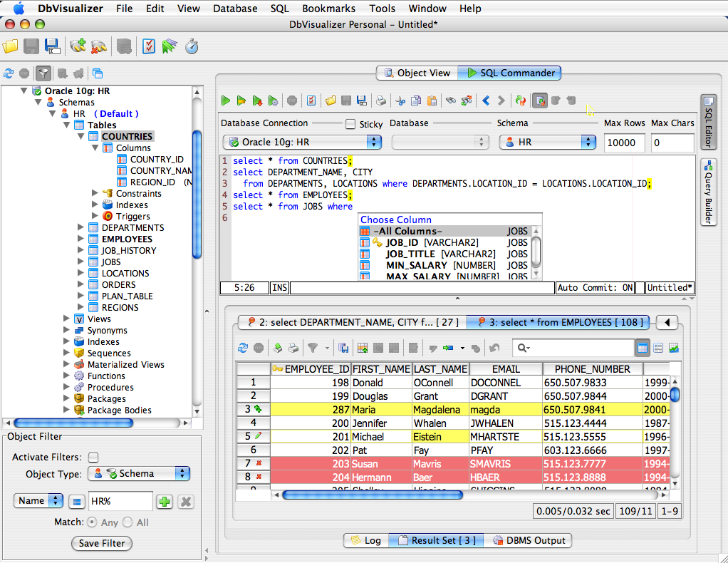Run the current statement with yellow-bar play icon
Screen dimensions: 728x563
point(241,100)
